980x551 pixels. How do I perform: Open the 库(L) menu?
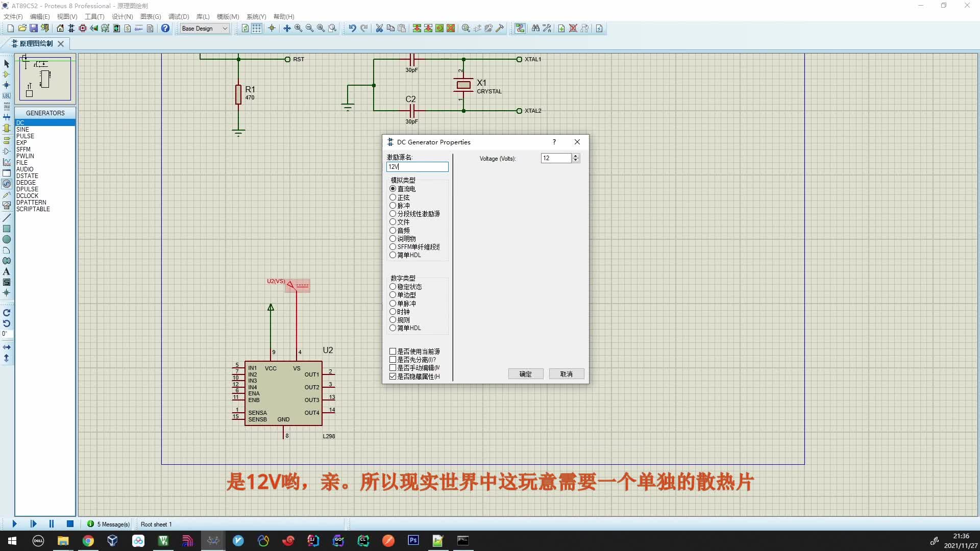(203, 17)
